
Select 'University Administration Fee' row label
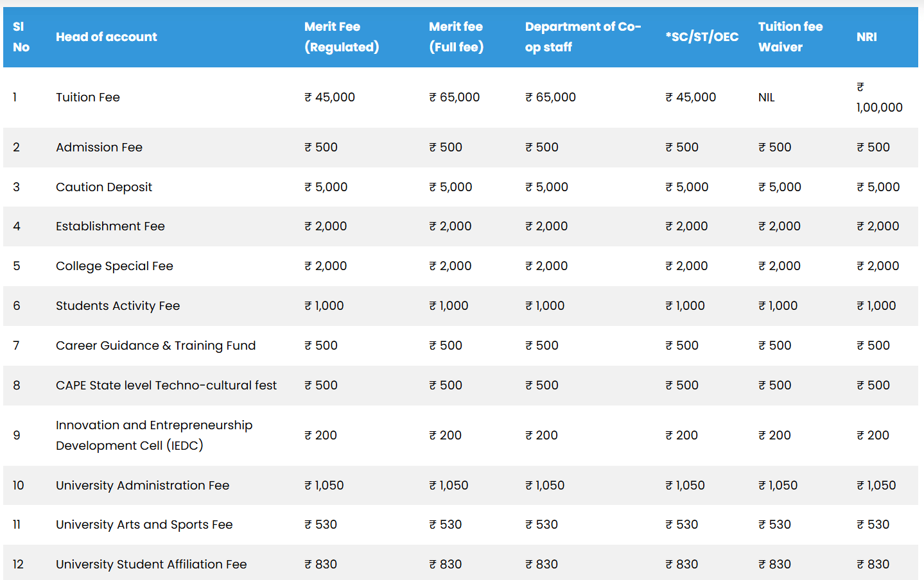143,486
